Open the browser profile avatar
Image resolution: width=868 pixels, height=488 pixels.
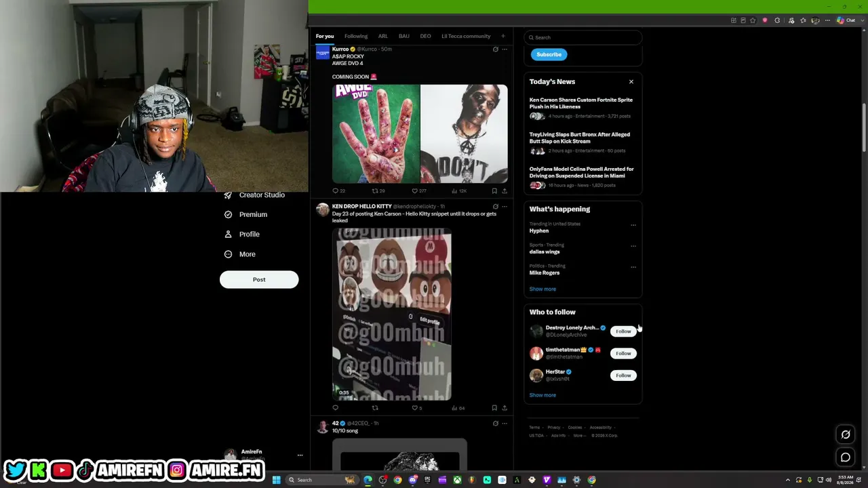(x=816, y=20)
